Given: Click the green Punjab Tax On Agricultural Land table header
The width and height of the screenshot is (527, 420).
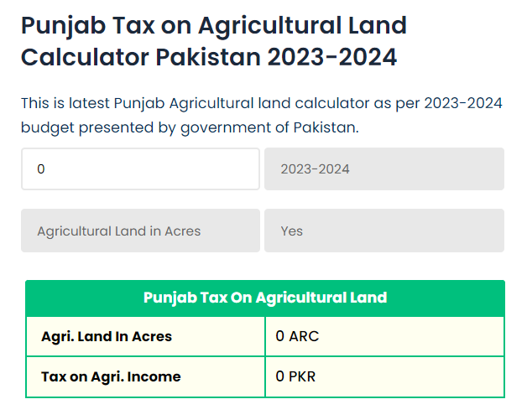Looking at the screenshot, I should 264,298.
